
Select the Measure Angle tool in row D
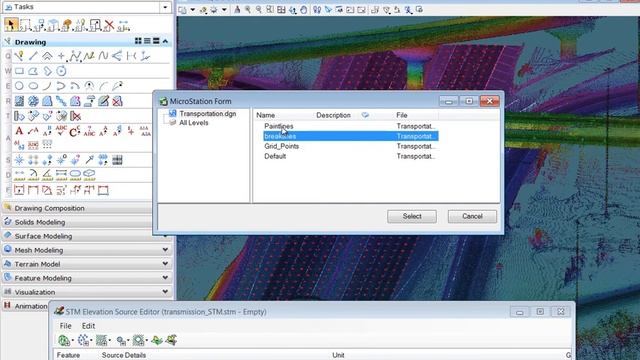click(x=47, y=176)
